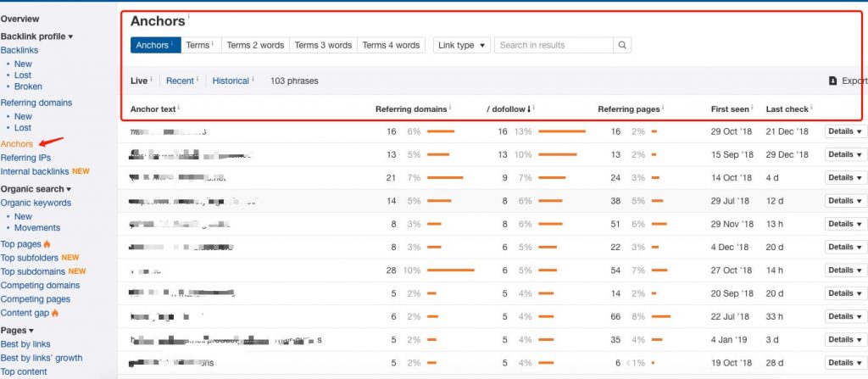The width and height of the screenshot is (868, 379).
Task: Open Top subdomains sidebar link
Action: (x=33, y=271)
